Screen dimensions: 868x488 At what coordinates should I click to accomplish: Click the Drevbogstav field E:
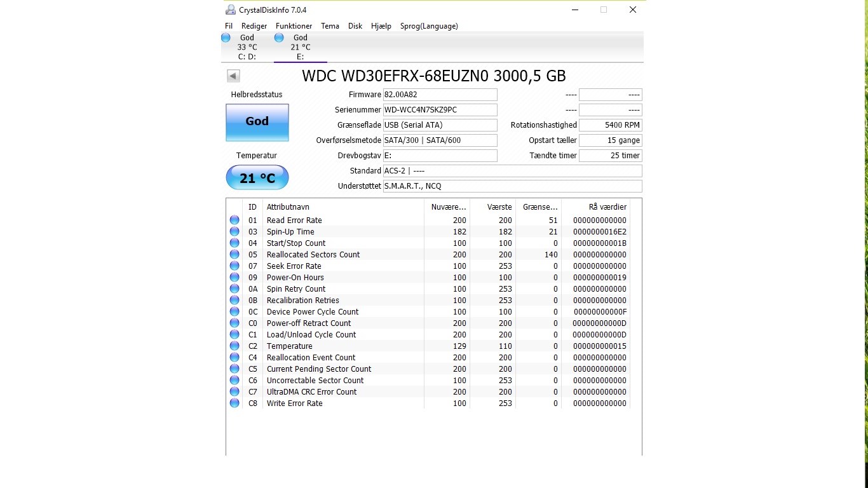click(x=440, y=156)
